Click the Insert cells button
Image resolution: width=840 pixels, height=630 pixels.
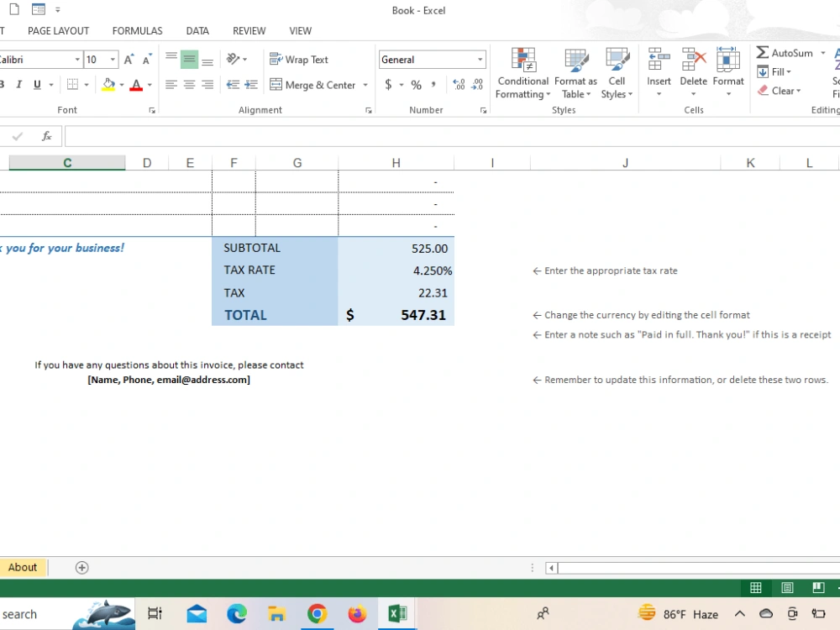(659, 72)
